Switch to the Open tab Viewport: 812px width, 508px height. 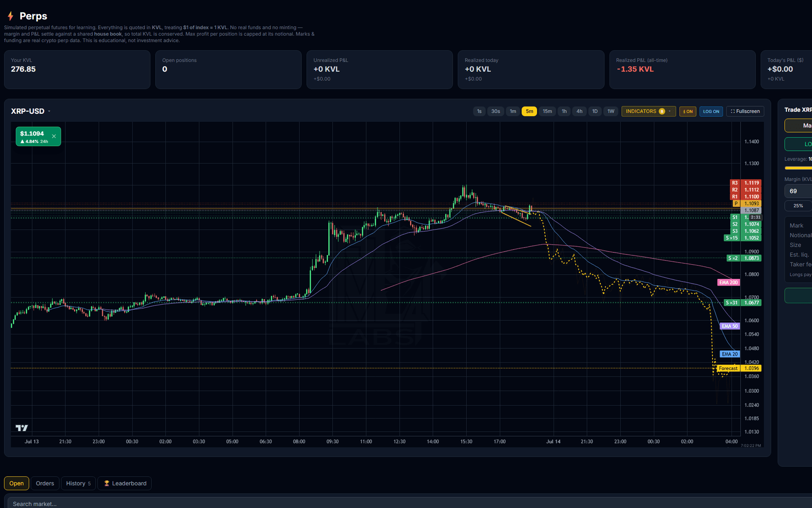point(16,484)
